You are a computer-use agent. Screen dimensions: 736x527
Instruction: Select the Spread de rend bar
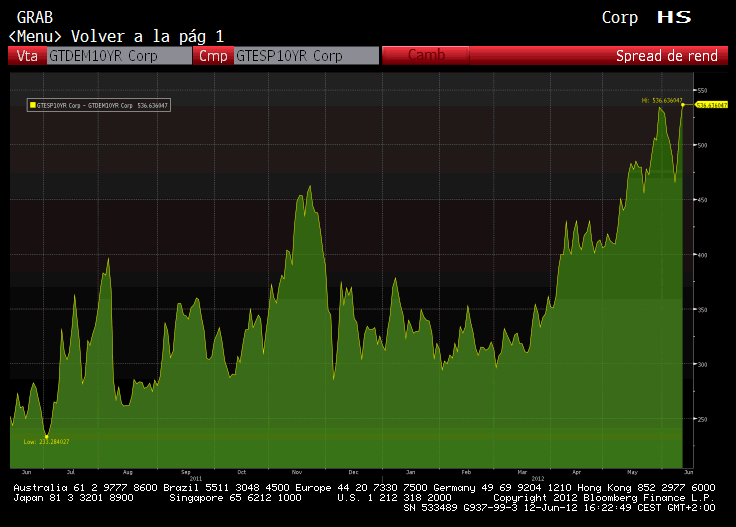click(x=598, y=56)
